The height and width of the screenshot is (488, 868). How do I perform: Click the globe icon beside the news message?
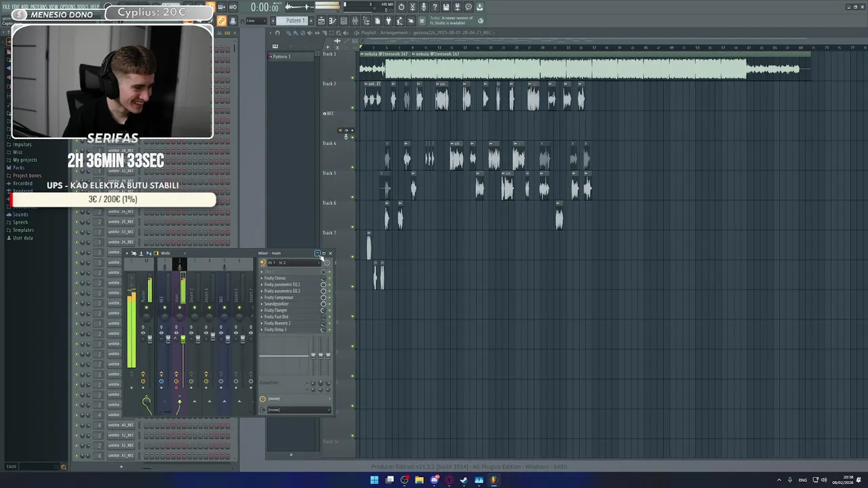pyautogui.click(x=481, y=21)
